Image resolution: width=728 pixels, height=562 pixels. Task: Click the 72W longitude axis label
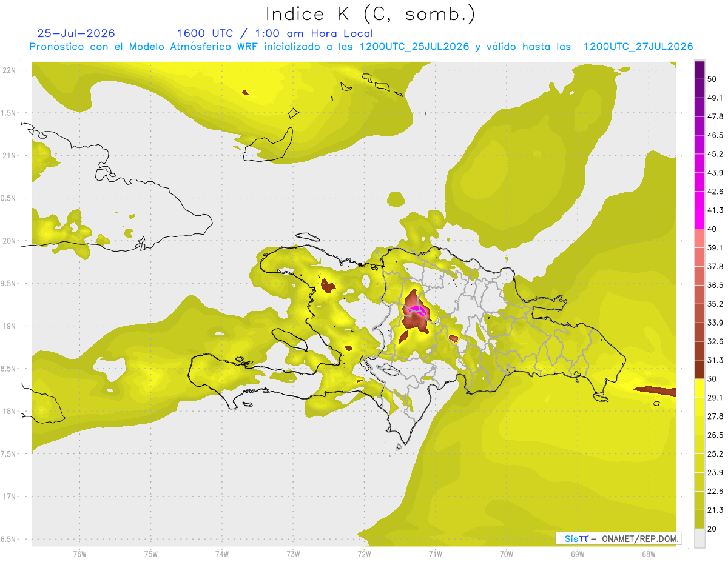364,554
